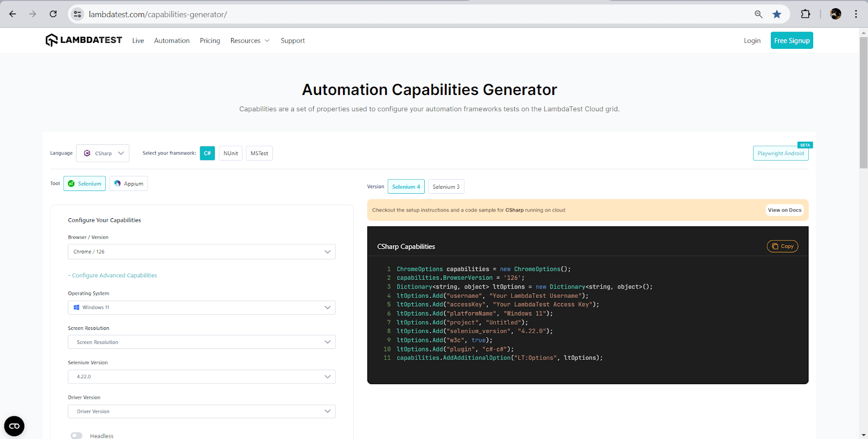Toggle the Headless switch

[x=76, y=436]
